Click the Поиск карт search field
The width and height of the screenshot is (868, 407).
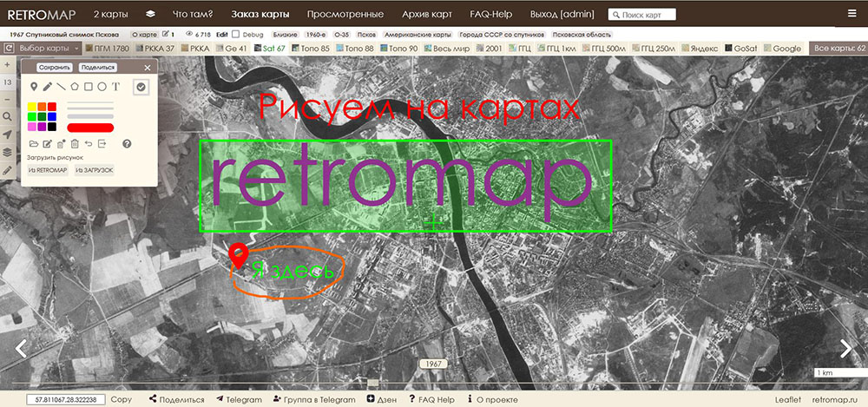coord(654,15)
